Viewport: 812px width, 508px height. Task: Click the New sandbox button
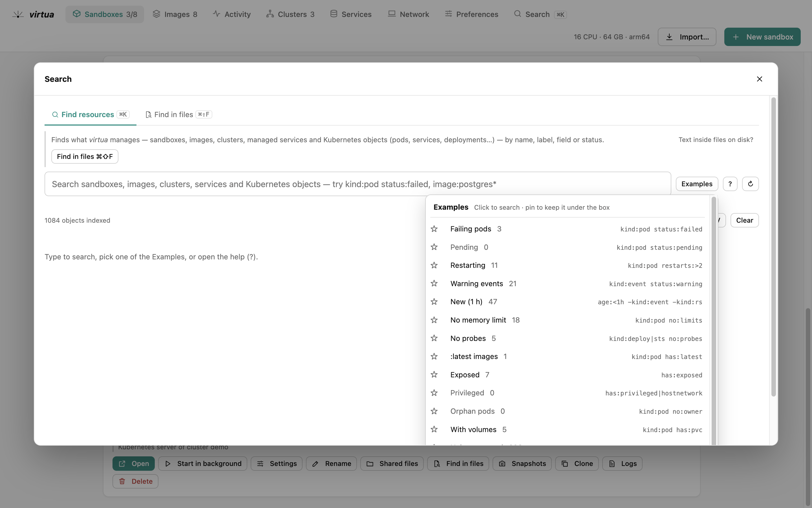tap(762, 37)
